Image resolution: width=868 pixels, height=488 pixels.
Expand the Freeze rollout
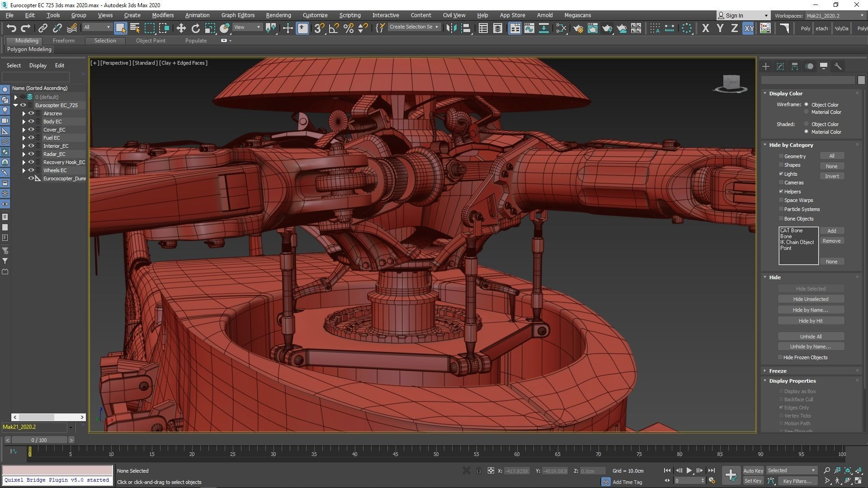click(x=778, y=371)
